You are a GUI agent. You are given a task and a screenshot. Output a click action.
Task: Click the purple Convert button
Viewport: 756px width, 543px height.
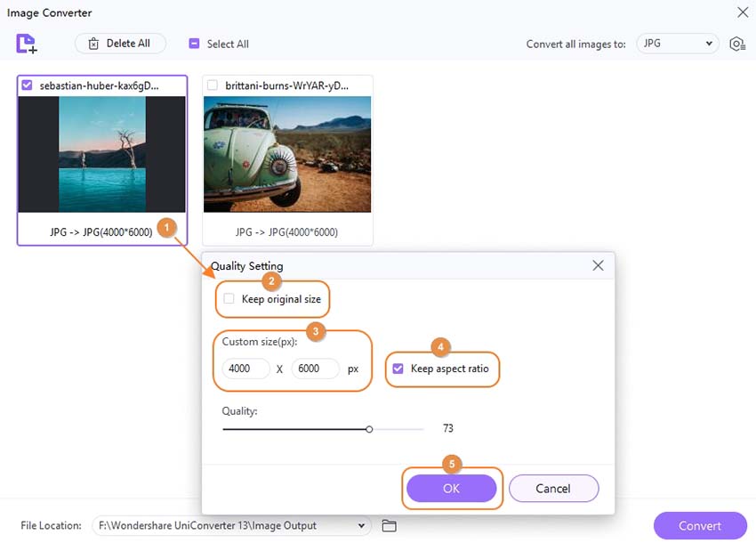click(x=699, y=525)
